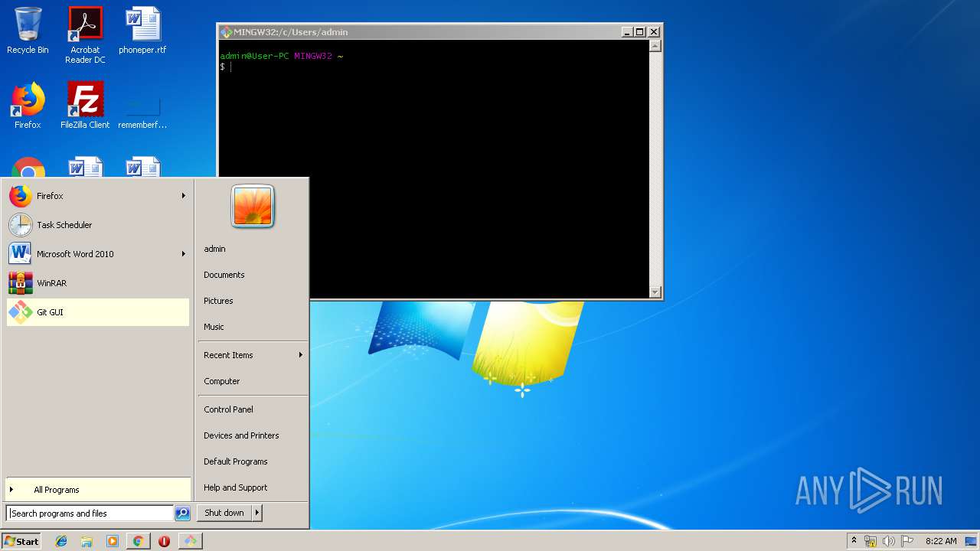Screen dimensions: 980x551
Task: Click the terminal scrollbar up arrow
Action: coord(655,46)
